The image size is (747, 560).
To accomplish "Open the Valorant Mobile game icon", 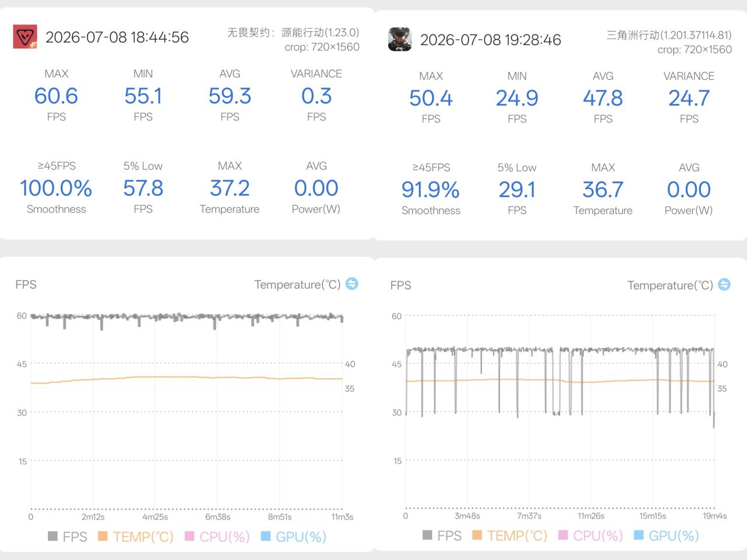I will 25,37.
